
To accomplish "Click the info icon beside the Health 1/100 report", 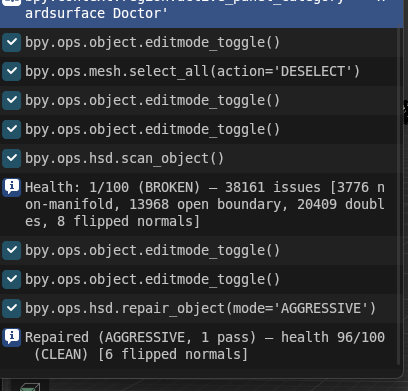I will tap(12, 187).
